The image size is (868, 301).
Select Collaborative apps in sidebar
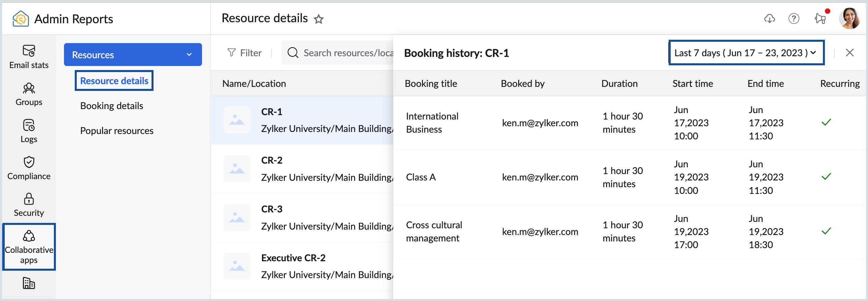(x=29, y=247)
